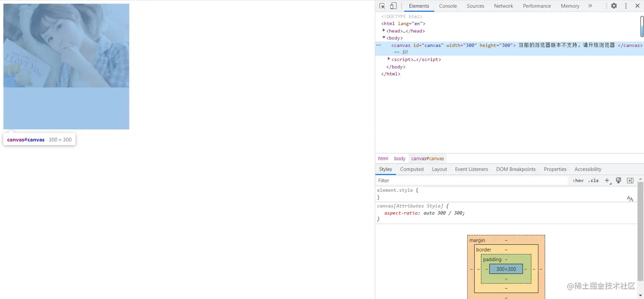Open the font editor AA icon
Viewport: 644px width, 299px height.
[x=630, y=198]
